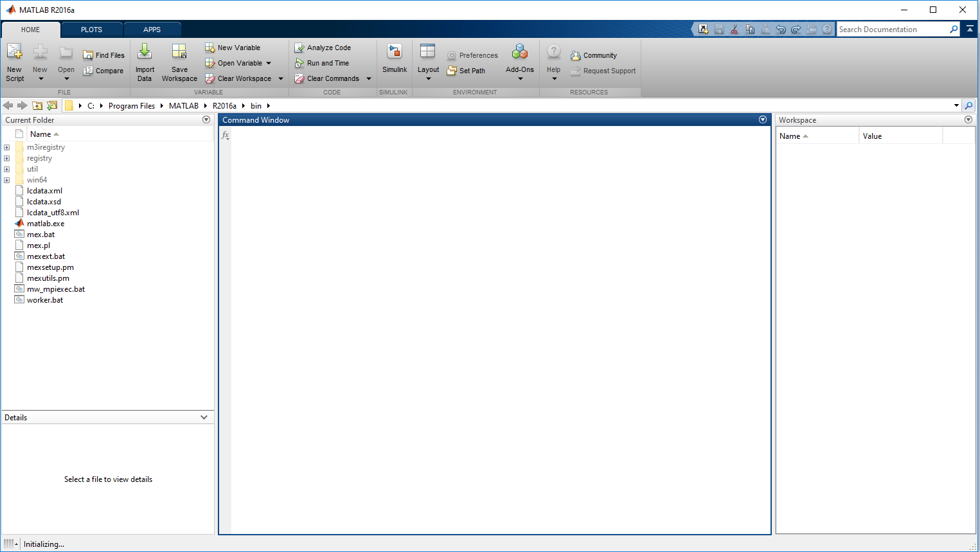Run Analyze Code
This screenshot has height=552, width=980.
323,48
